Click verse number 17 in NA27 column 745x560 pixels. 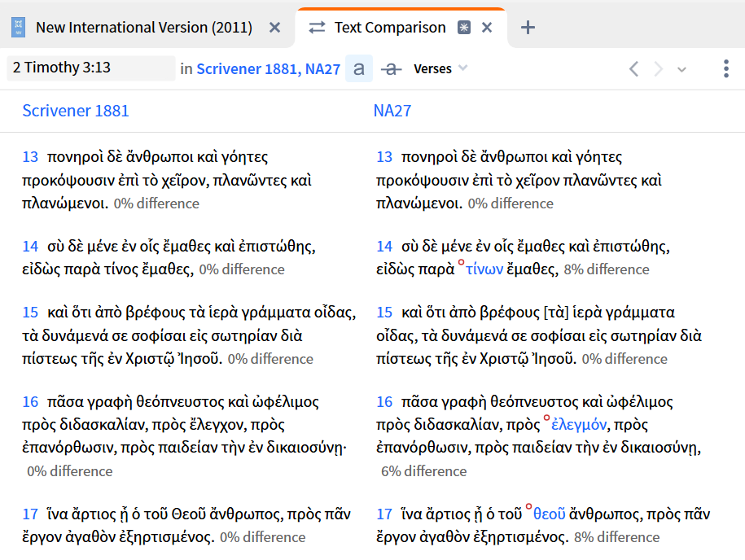[384, 514]
